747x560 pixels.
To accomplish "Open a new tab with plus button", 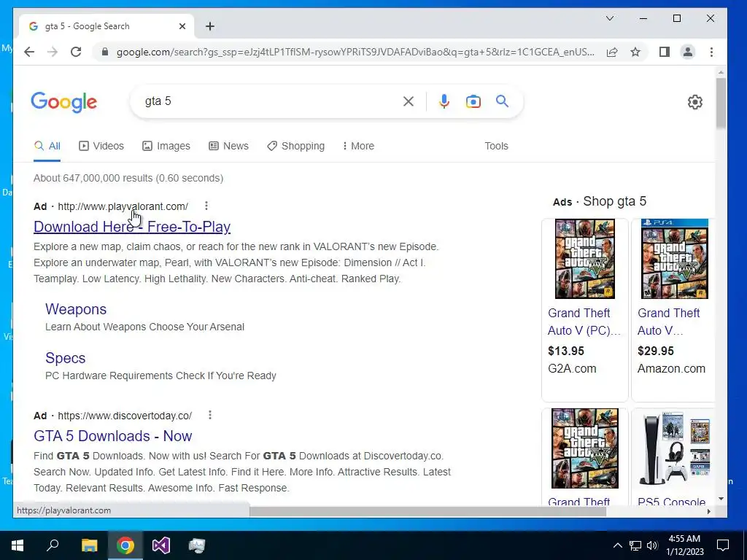I will pos(210,26).
